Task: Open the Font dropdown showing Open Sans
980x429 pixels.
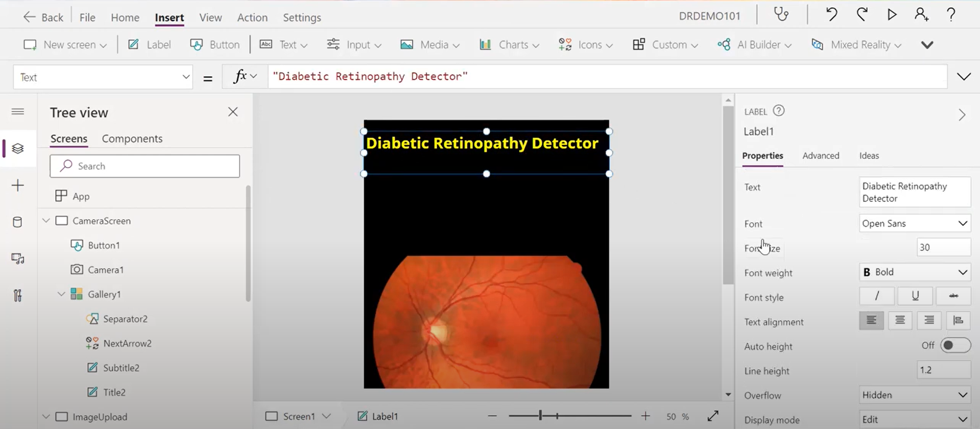Action: (915, 223)
